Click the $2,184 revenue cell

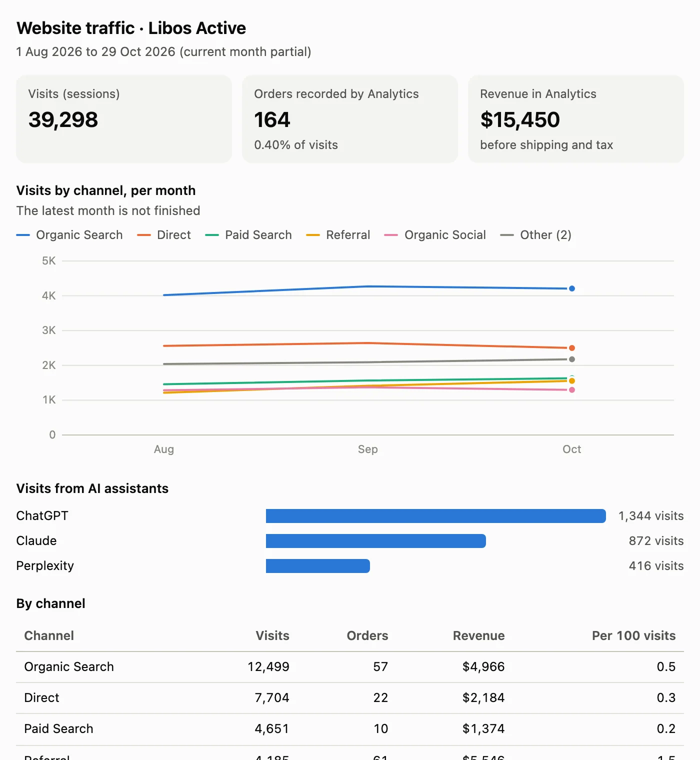(483, 697)
